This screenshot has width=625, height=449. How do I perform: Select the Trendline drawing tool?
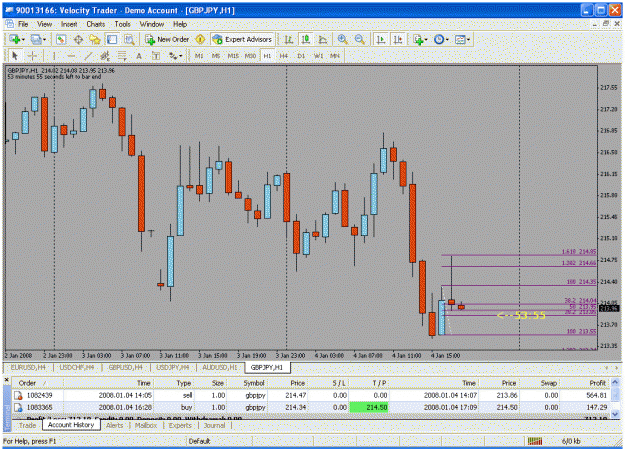88,56
